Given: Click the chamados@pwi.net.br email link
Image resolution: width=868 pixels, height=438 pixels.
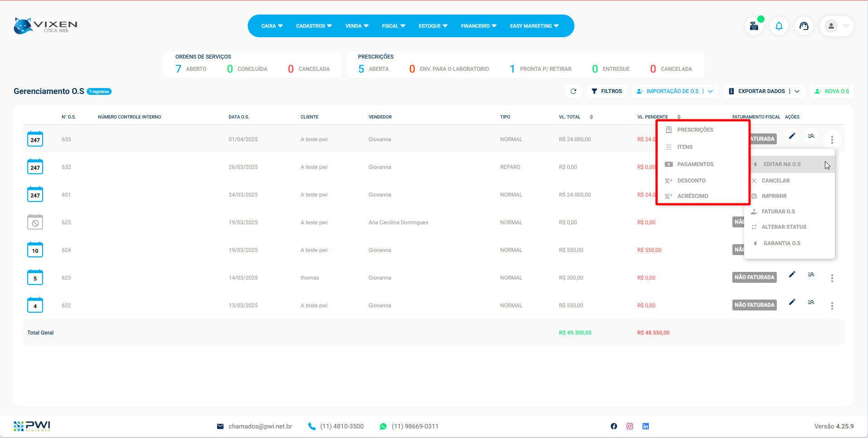Looking at the screenshot, I should point(260,427).
